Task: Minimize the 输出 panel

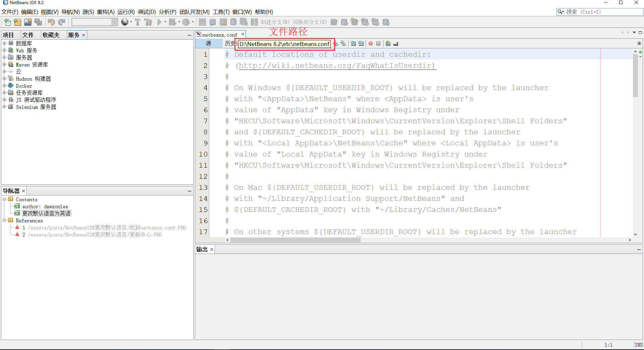Action: click(x=639, y=249)
